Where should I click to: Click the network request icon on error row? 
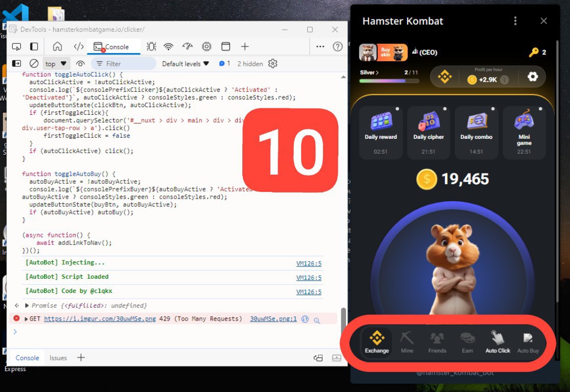305,320
